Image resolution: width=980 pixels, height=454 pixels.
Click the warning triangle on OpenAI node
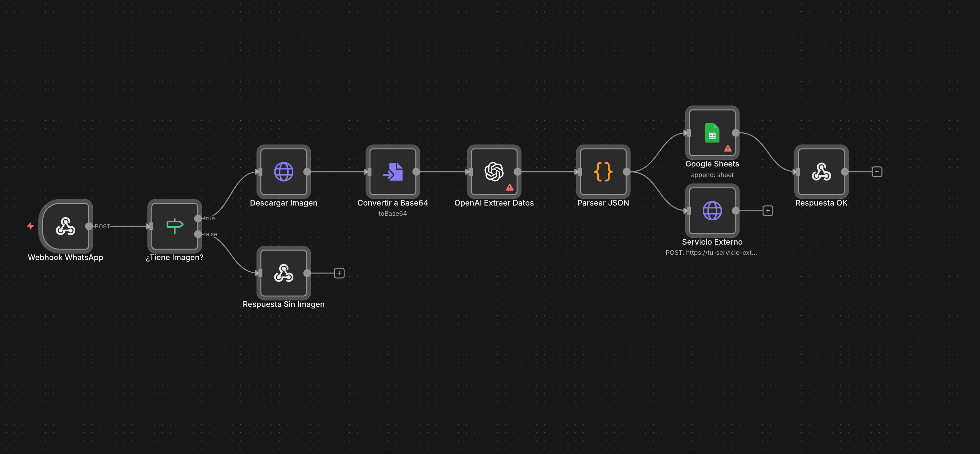(510, 187)
